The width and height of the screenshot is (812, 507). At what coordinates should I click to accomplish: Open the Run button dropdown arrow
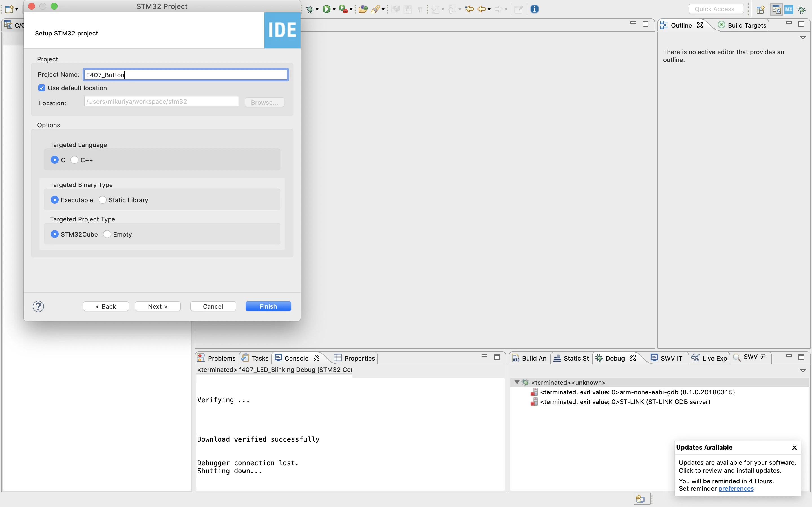(334, 10)
